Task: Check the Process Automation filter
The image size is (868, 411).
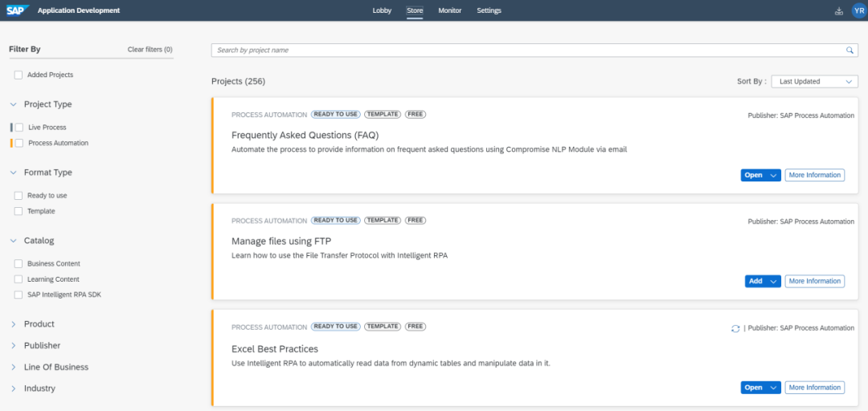Action: [19, 143]
